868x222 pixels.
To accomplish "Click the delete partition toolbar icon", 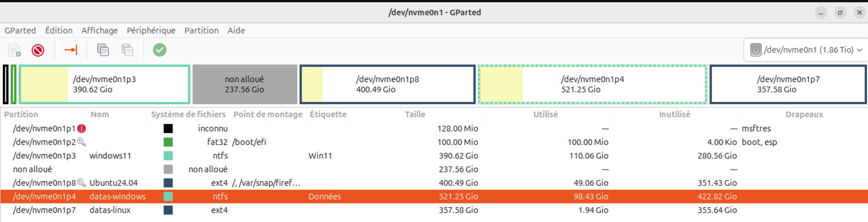I will pos(38,50).
